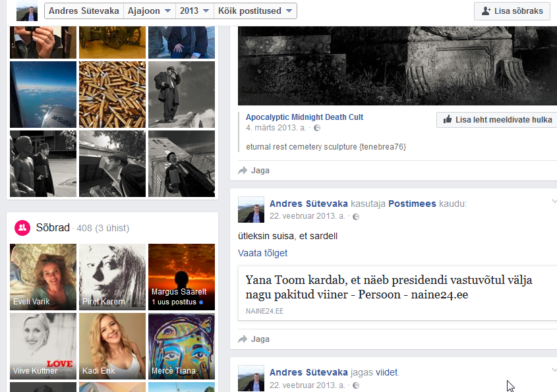Open Andres Sütevaka name in Postimees post
This screenshot has height=392, width=557.
(x=308, y=204)
